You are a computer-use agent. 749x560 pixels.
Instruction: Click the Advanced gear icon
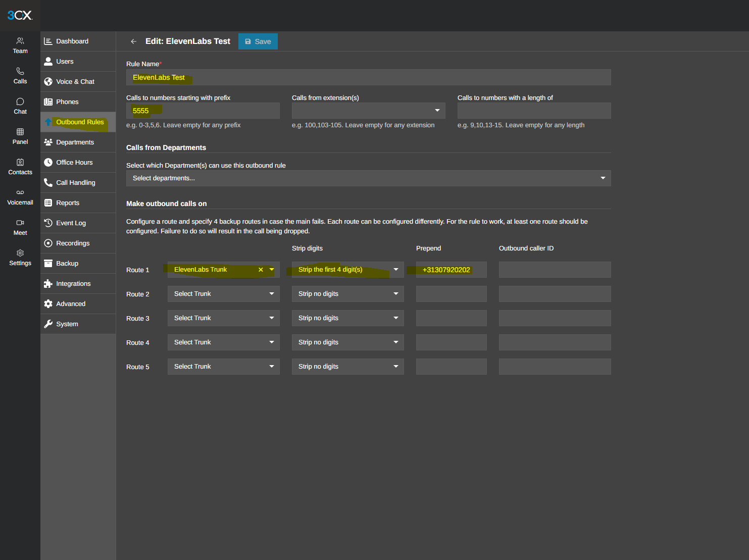pyautogui.click(x=48, y=304)
